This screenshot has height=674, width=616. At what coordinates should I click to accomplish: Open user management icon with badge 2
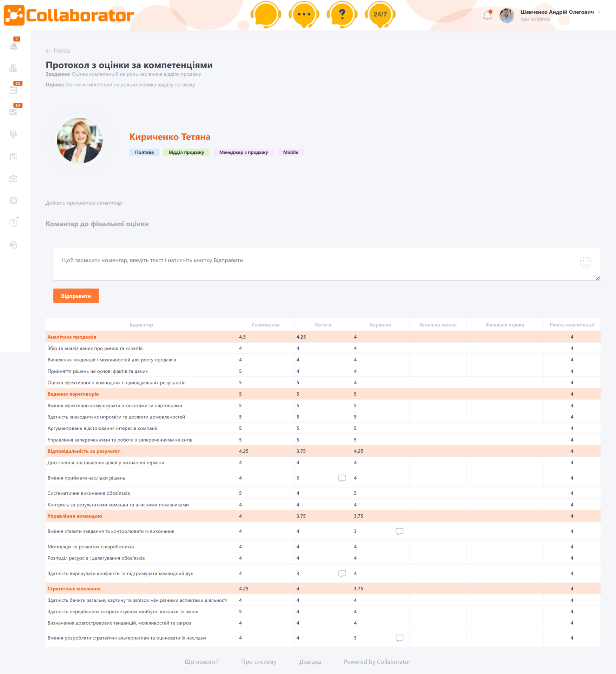point(13,46)
